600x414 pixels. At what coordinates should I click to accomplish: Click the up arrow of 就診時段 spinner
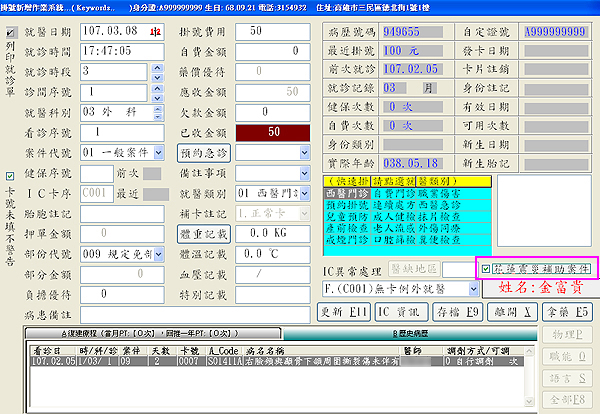158,67
